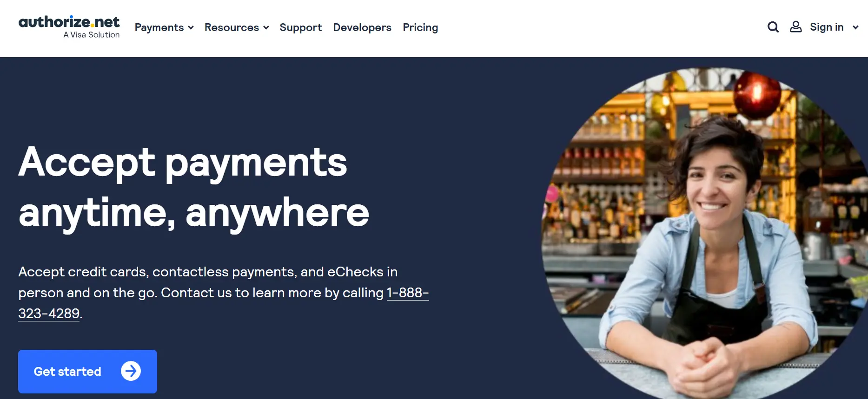
Task: Click the eChecks description paragraph
Action: (223, 293)
